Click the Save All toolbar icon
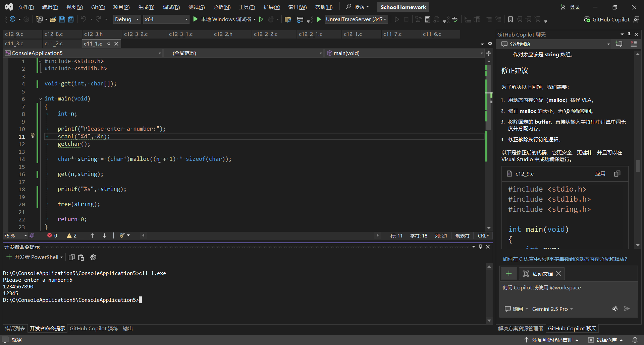644x345 pixels. (71, 19)
